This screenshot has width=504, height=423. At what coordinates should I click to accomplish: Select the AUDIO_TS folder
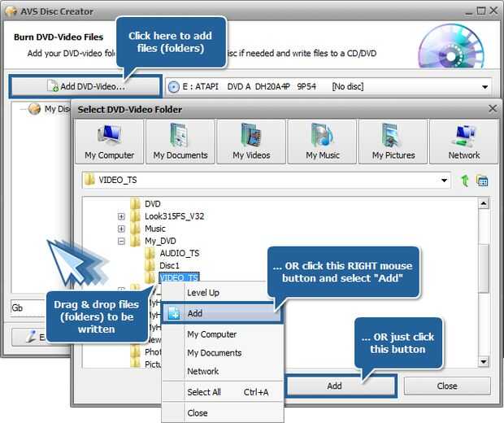[x=180, y=254]
